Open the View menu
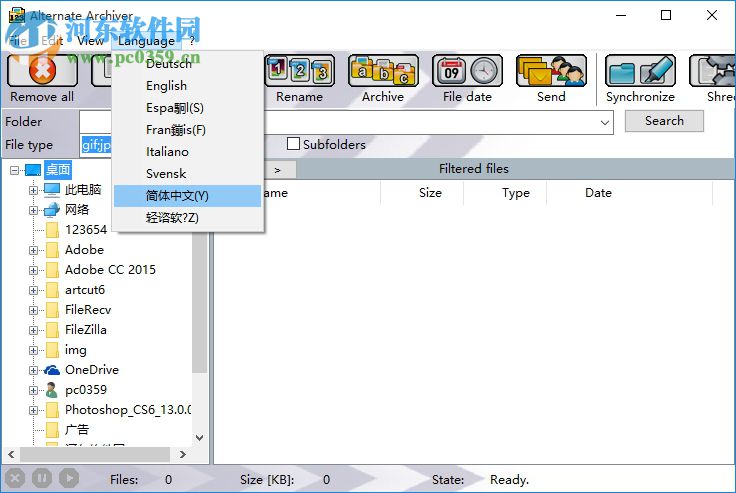 [90, 41]
